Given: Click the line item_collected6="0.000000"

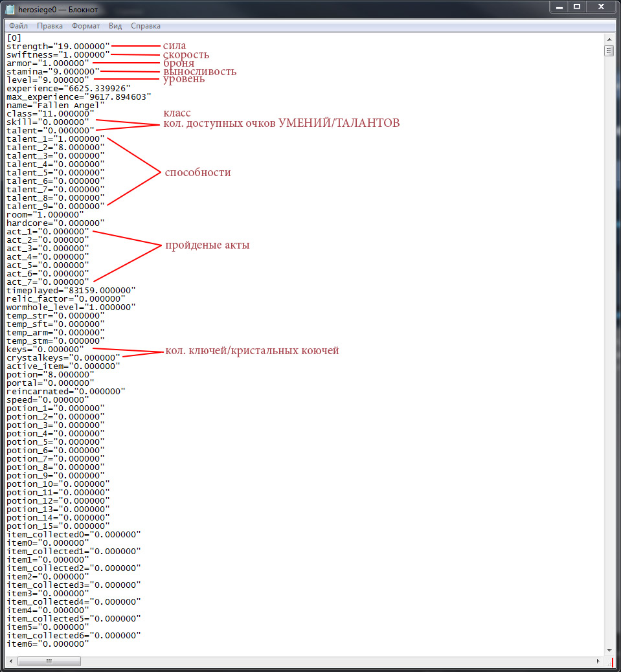Looking at the screenshot, I should (73, 636).
